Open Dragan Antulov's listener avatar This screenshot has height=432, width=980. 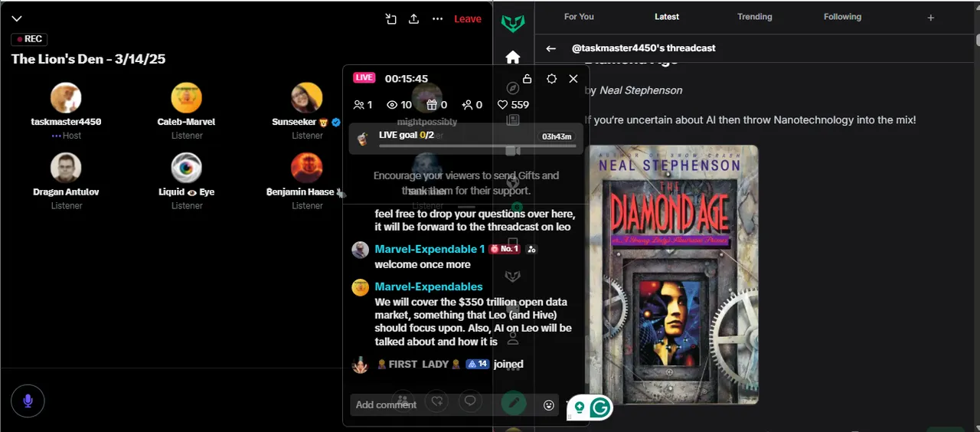[x=66, y=168]
